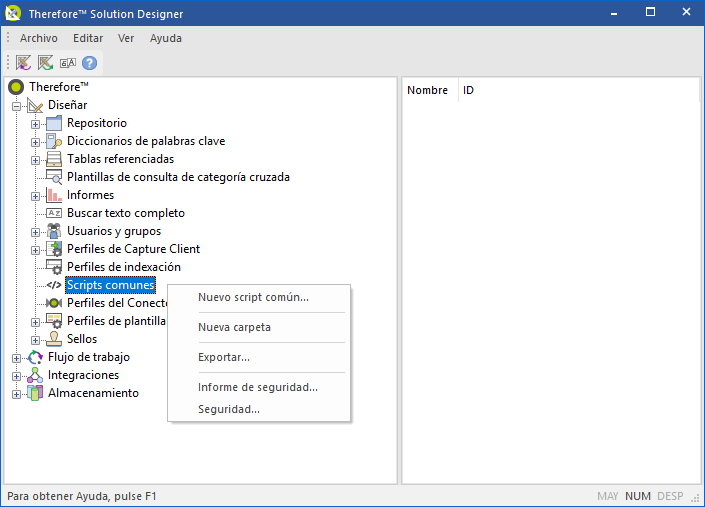This screenshot has height=507, width=705.
Task: Click the Diseñar ruler and pencil icon
Action: (x=35, y=105)
